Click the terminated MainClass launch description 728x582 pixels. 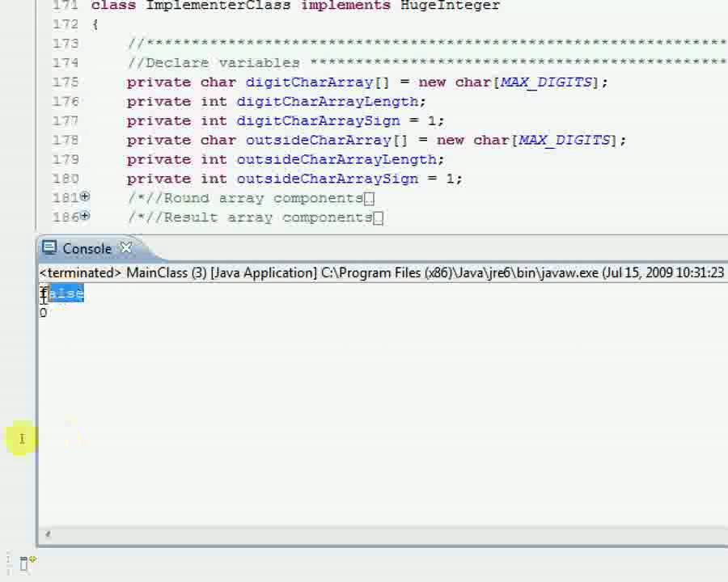click(x=382, y=272)
